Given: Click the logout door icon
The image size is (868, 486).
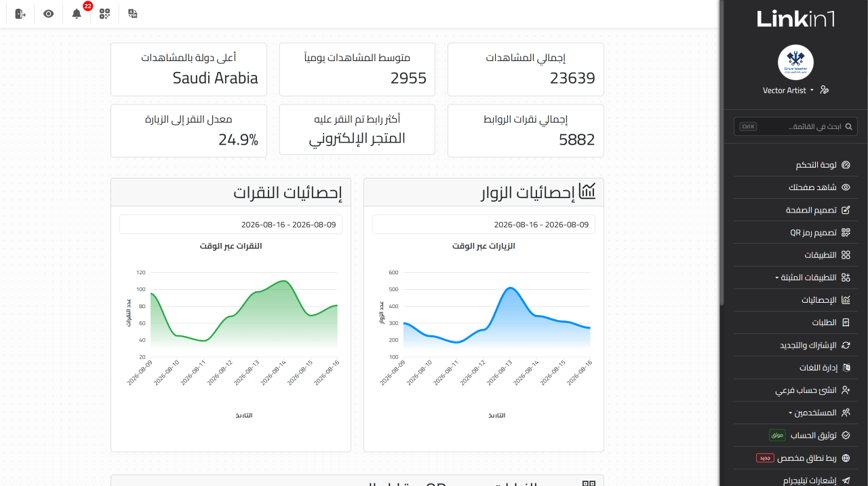Looking at the screenshot, I should coord(20,14).
